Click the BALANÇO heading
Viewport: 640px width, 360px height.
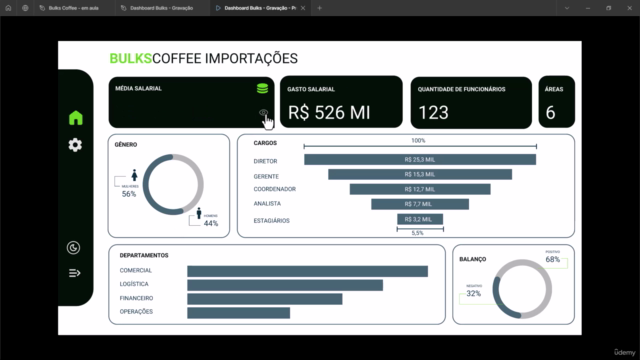coord(473,259)
